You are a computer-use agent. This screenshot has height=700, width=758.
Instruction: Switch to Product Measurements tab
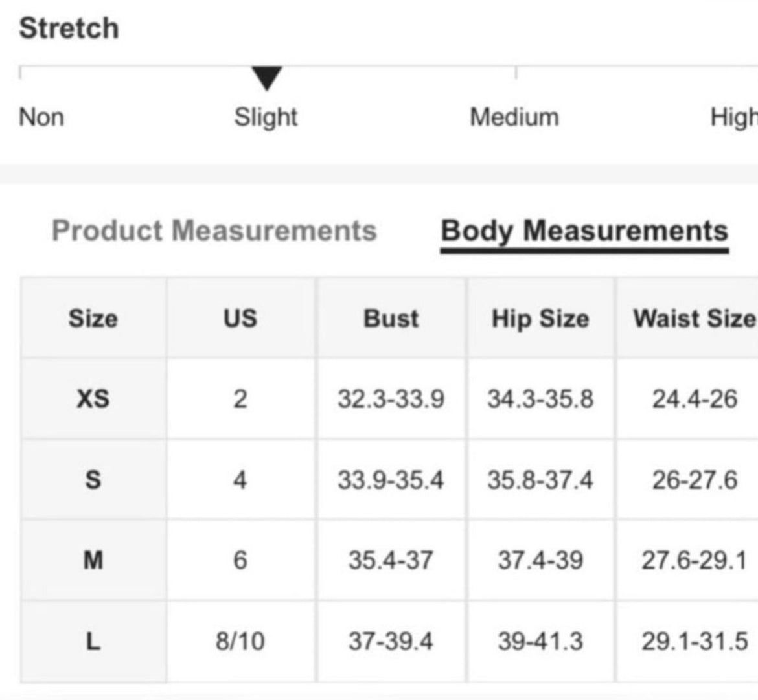pyautogui.click(x=214, y=231)
